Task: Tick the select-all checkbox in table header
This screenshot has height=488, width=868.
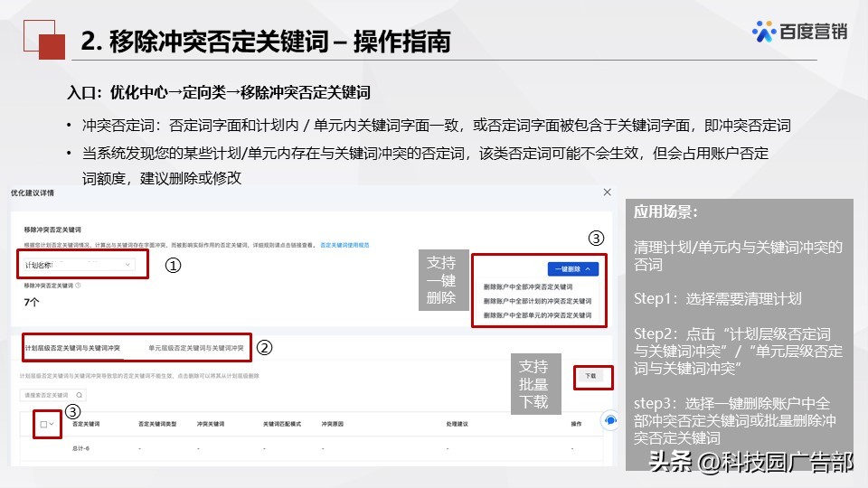Action: [x=43, y=425]
